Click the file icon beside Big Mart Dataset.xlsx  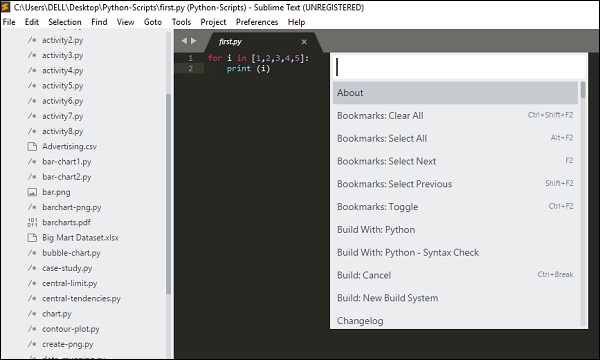pyautogui.click(x=32, y=238)
